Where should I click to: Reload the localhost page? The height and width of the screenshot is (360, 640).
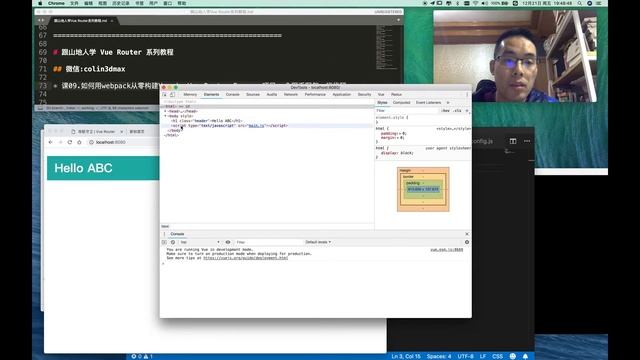pos(70,142)
